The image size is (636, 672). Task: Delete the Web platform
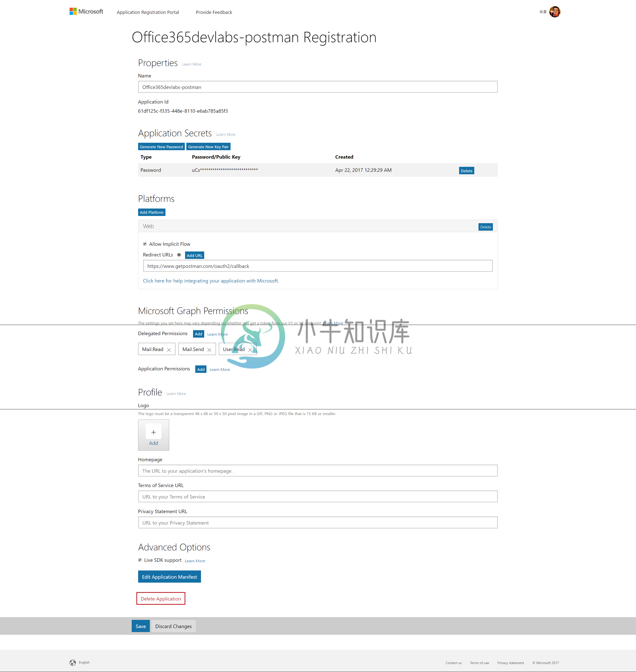tap(485, 227)
